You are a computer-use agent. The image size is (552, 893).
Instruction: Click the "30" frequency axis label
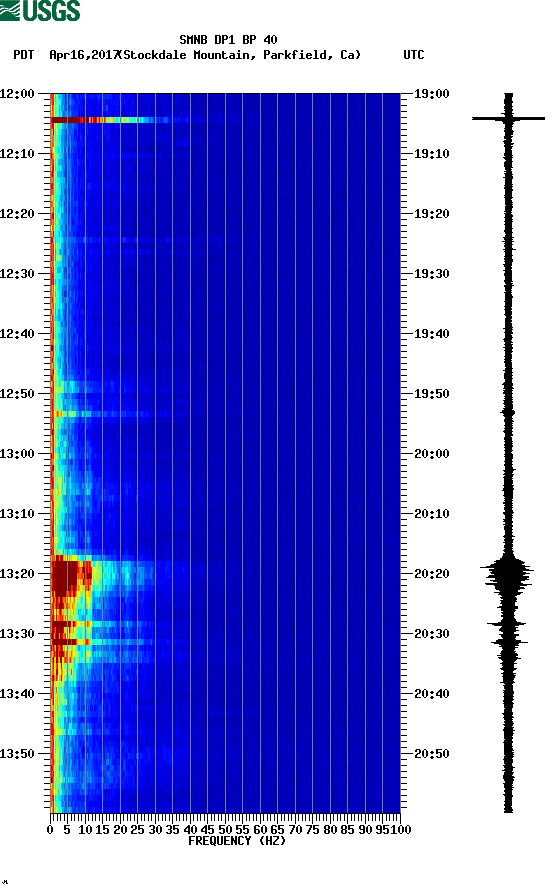[156, 830]
